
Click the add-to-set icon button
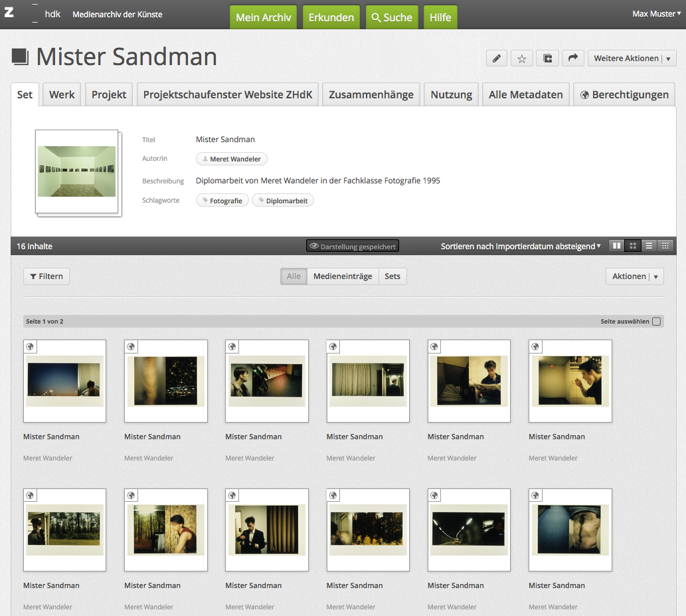tap(547, 58)
